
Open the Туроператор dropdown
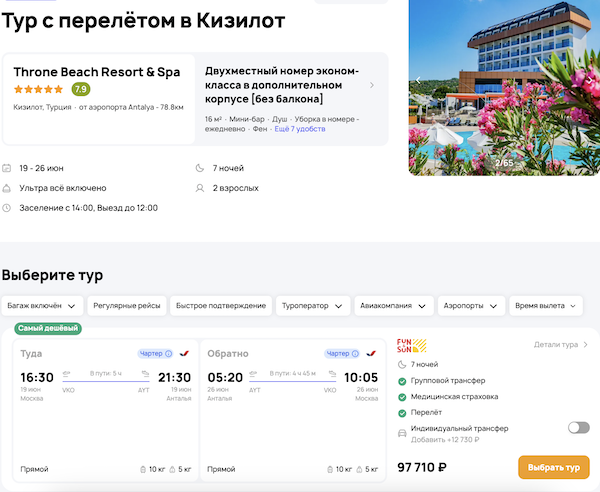click(x=312, y=305)
